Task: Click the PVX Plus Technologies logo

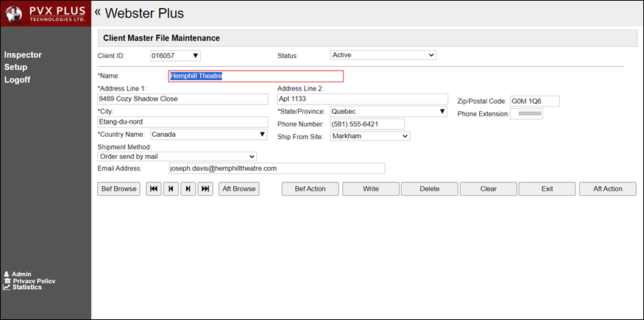Action: coord(46,13)
